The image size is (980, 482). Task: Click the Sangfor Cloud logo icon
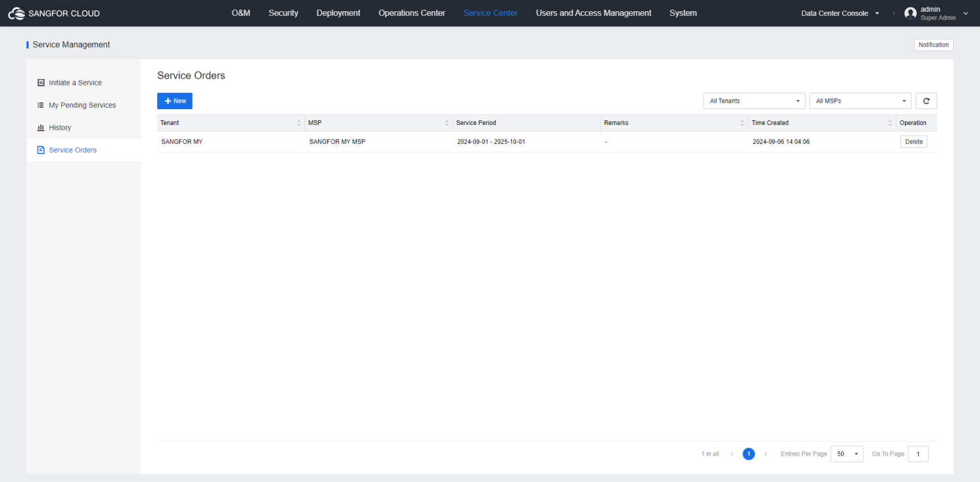(16, 13)
